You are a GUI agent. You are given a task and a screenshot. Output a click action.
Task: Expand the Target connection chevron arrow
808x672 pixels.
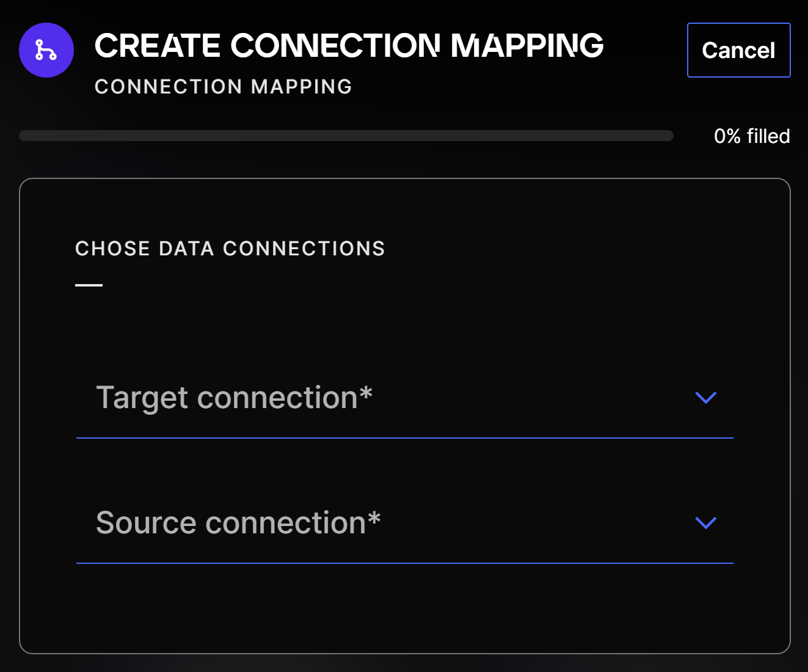pyautogui.click(x=705, y=398)
